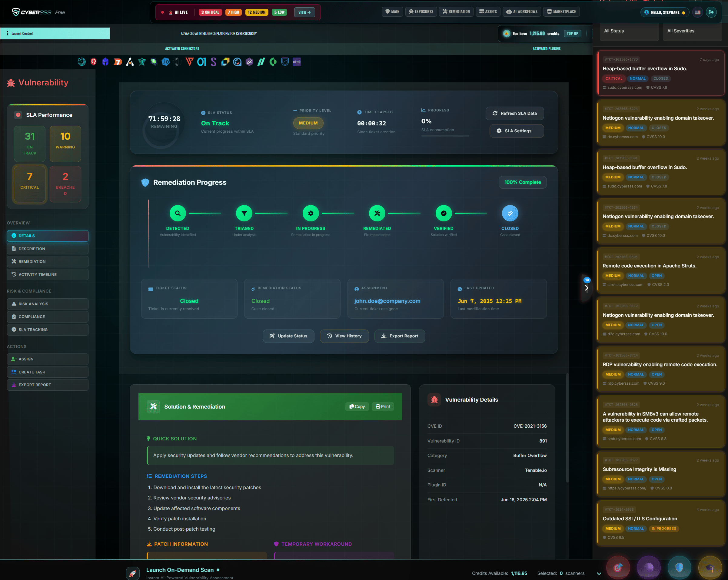Open the graduation cap floating button
728x580 pixels.
(x=710, y=568)
